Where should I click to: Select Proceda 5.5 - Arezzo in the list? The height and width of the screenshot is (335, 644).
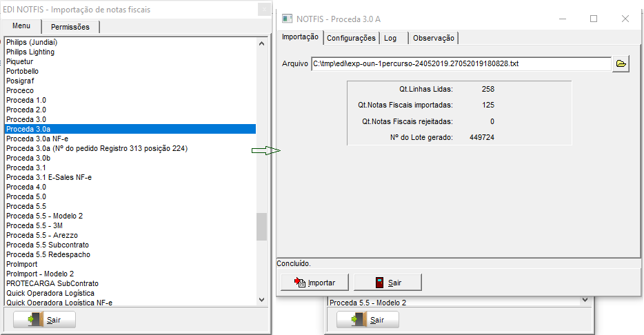point(130,235)
